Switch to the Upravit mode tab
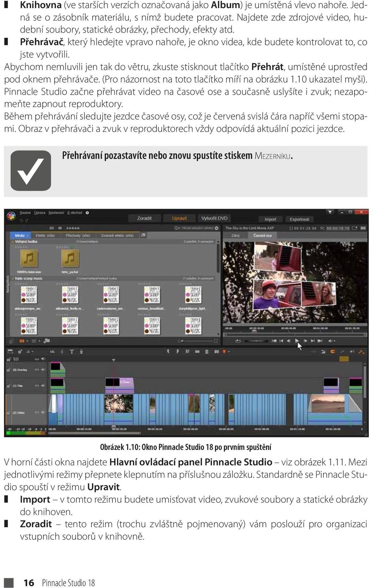 [x=179, y=218]
